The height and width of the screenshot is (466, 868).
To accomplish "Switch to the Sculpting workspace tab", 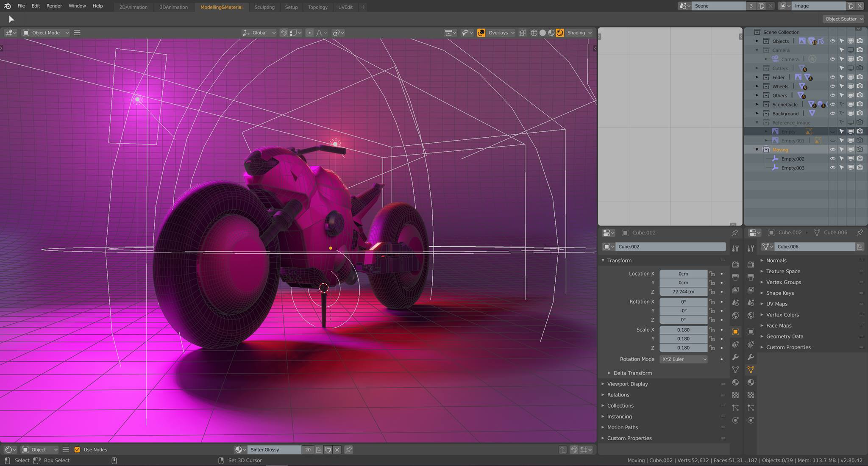I will (x=264, y=7).
